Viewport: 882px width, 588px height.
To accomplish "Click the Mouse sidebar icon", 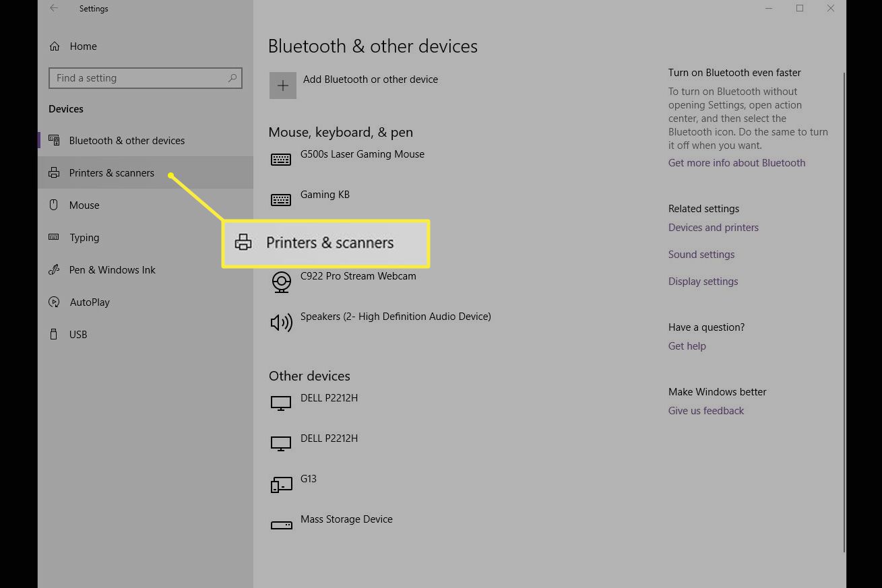I will [x=54, y=205].
